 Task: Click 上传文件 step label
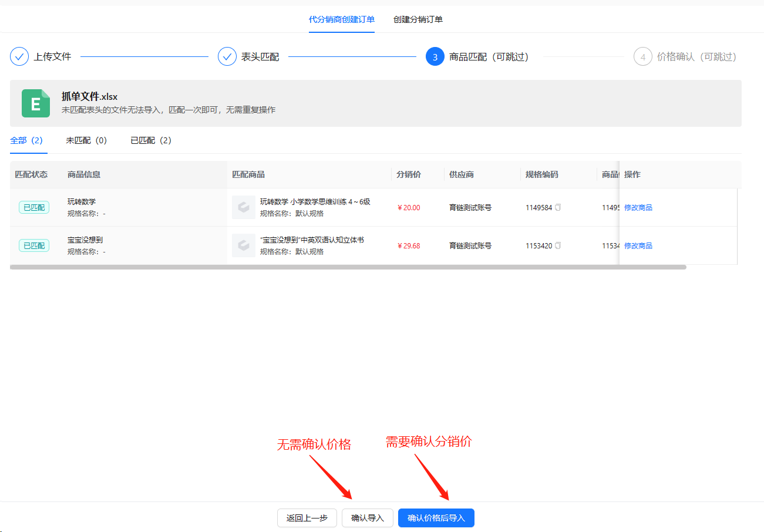(52, 56)
